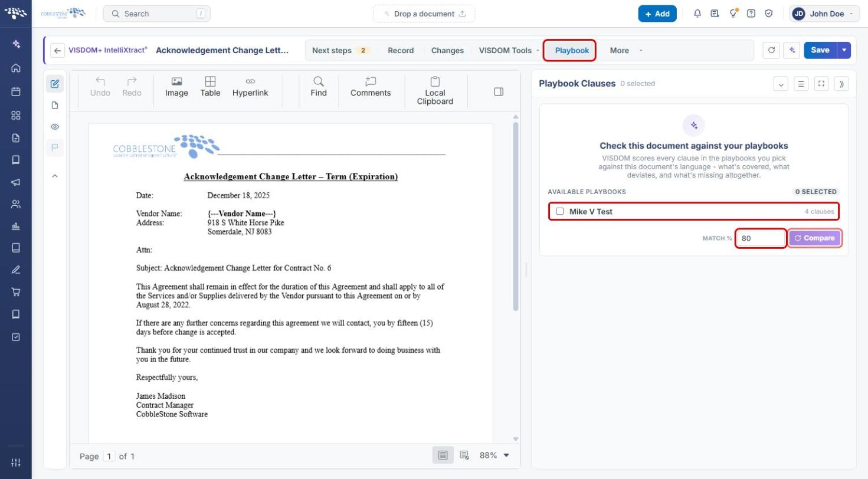
Task: Open the Home icon in sidebar
Action: [x=16, y=68]
